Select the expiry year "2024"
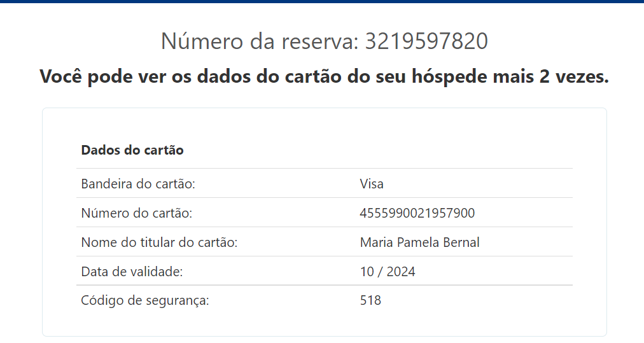The height and width of the screenshot is (343, 644). (x=401, y=272)
